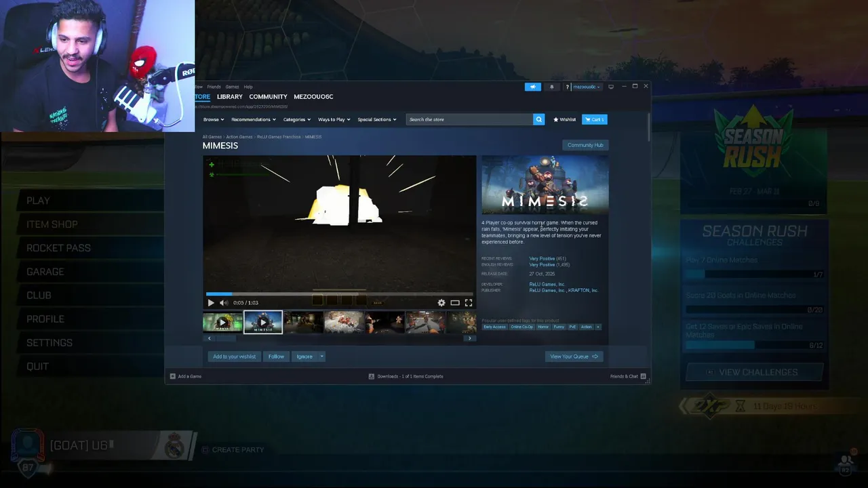Open mezoouo6c account dropdown
Screen dimensions: 868x488
coord(587,87)
